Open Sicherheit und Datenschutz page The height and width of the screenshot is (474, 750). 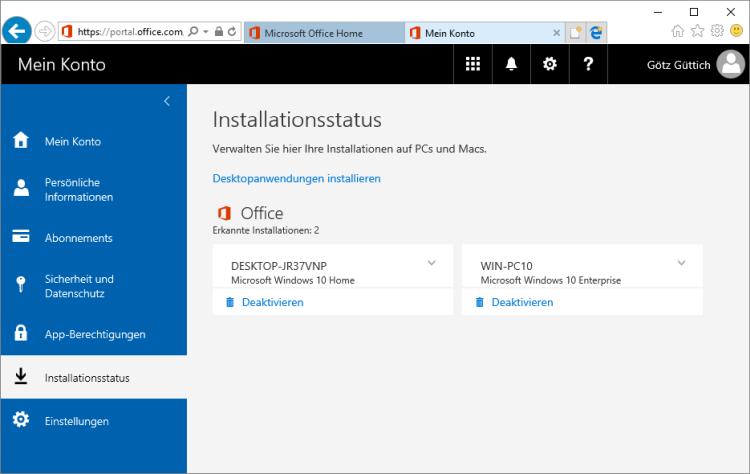[79, 286]
